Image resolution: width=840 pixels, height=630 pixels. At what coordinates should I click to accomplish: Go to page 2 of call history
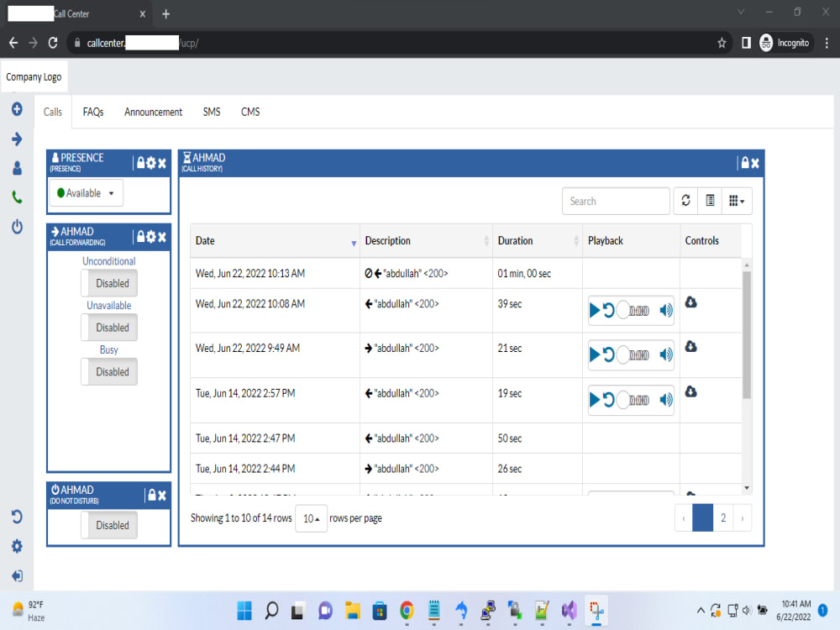[x=723, y=517]
